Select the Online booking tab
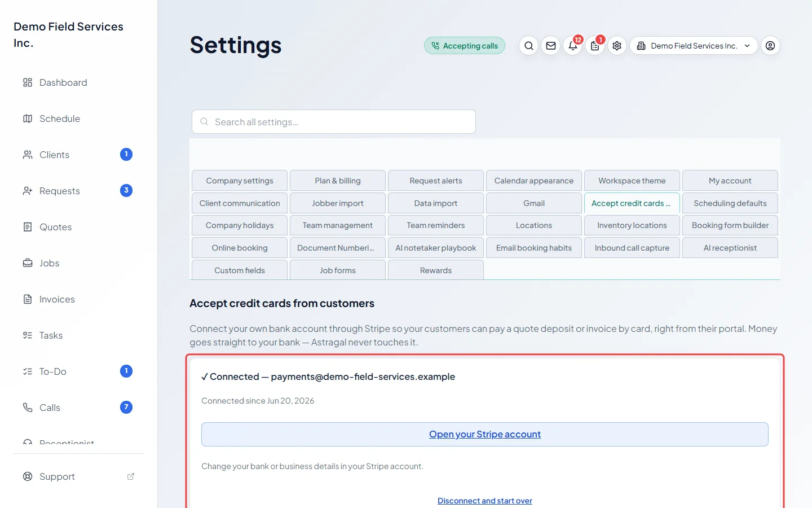The image size is (812, 508). pyautogui.click(x=240, y=248)
